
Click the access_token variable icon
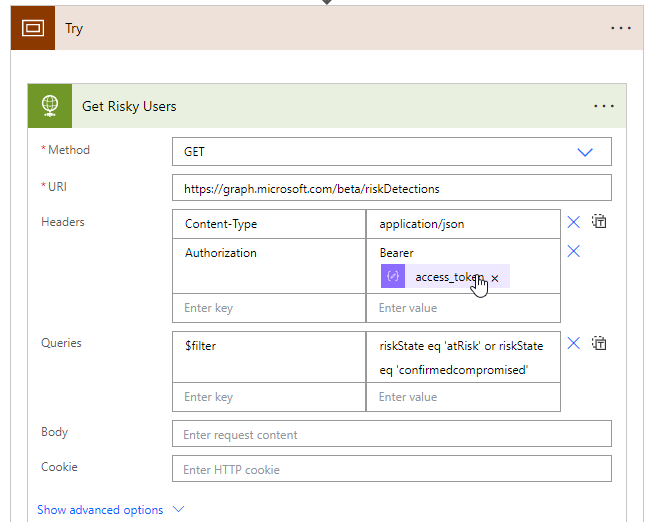[x=393, y=277]
